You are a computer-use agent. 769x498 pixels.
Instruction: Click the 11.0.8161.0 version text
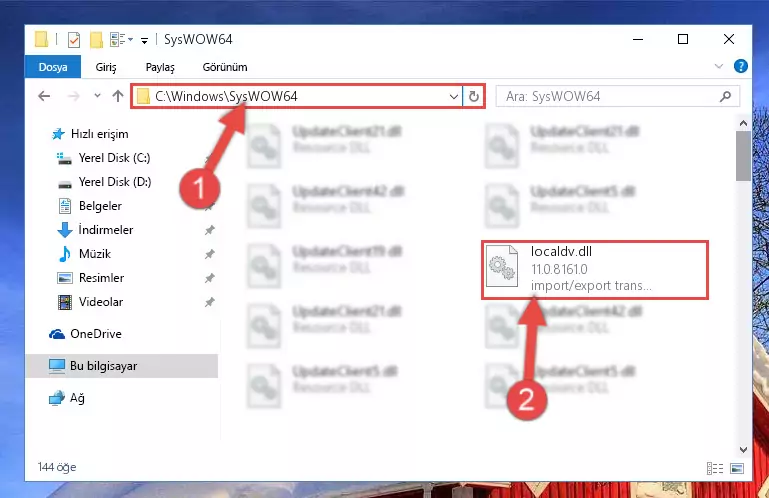(x=559, y=269)
